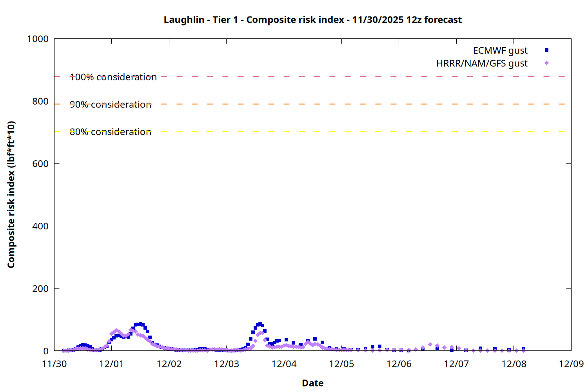Image resolution: width=588 pixels, height=392 pixels.
Task: Click the blue square ECMWF gust legend marker
Action: coord(546,50)
